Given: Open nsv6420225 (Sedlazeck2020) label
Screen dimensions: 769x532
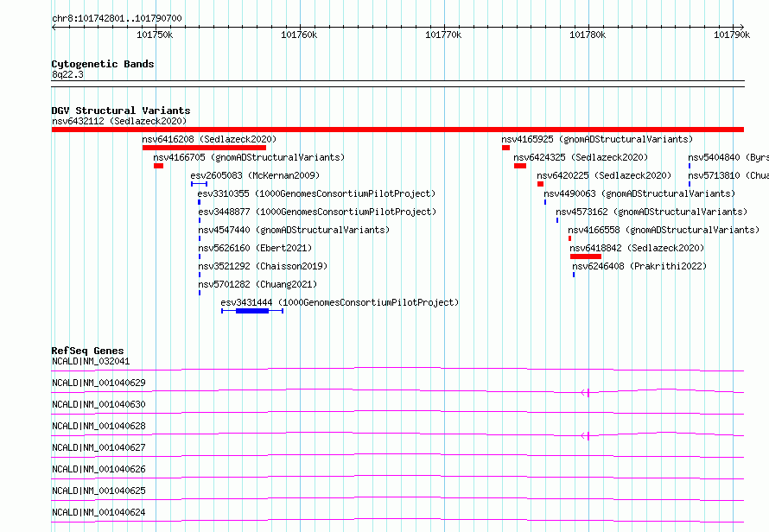Looking at the screenshot, I should 604,175.
